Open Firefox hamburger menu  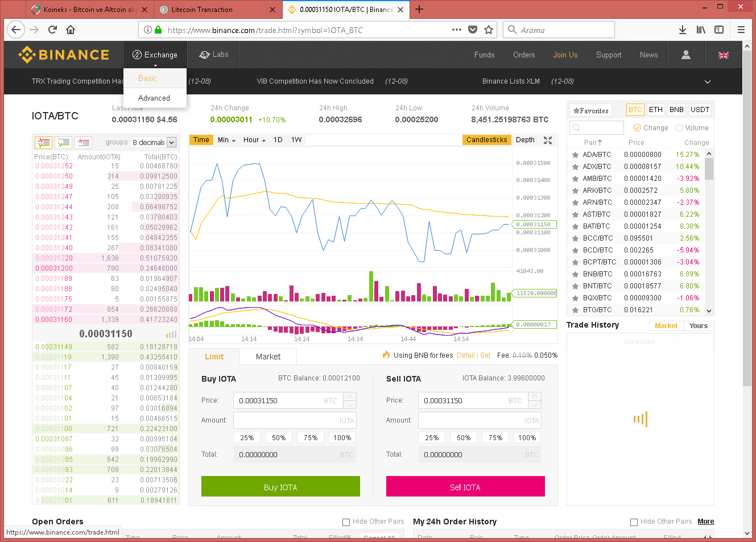[x=741, y=30]
